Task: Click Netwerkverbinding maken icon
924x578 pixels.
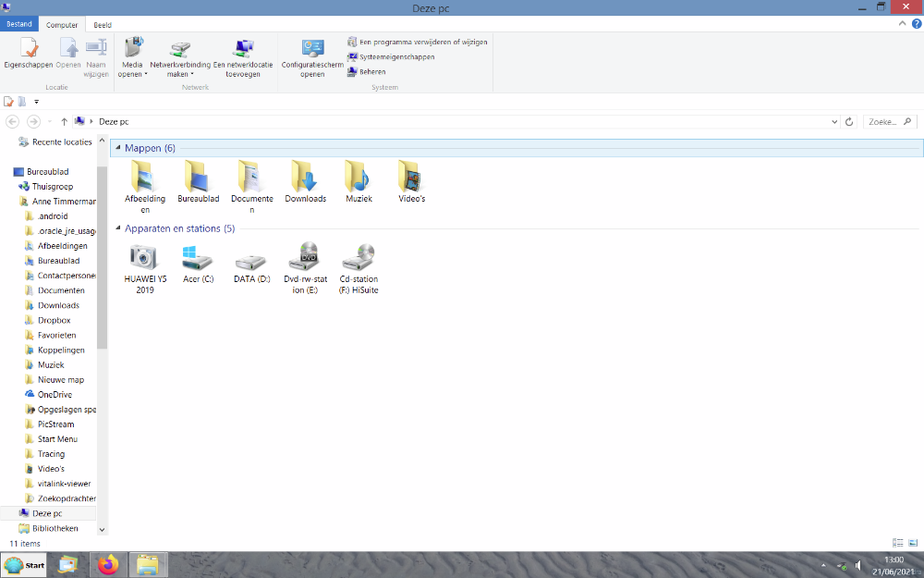Action: pyautogui.click(x=180, y=52)
